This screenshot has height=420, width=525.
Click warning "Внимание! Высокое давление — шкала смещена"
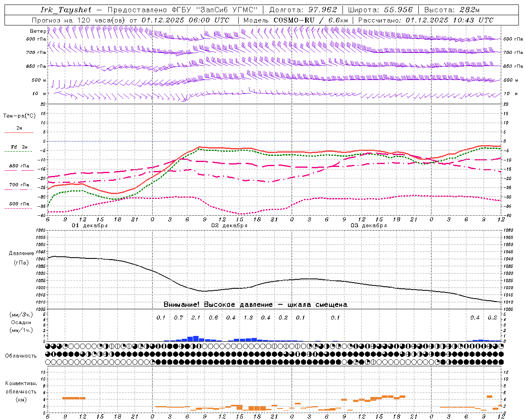(256, 305)
